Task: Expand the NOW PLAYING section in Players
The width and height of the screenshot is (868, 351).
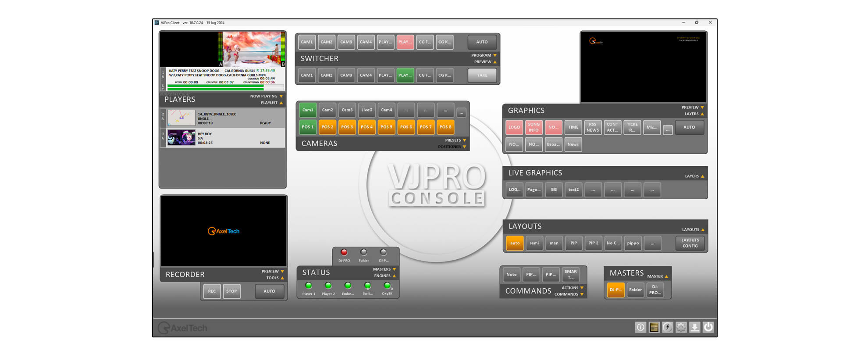Action: [281, 96]
